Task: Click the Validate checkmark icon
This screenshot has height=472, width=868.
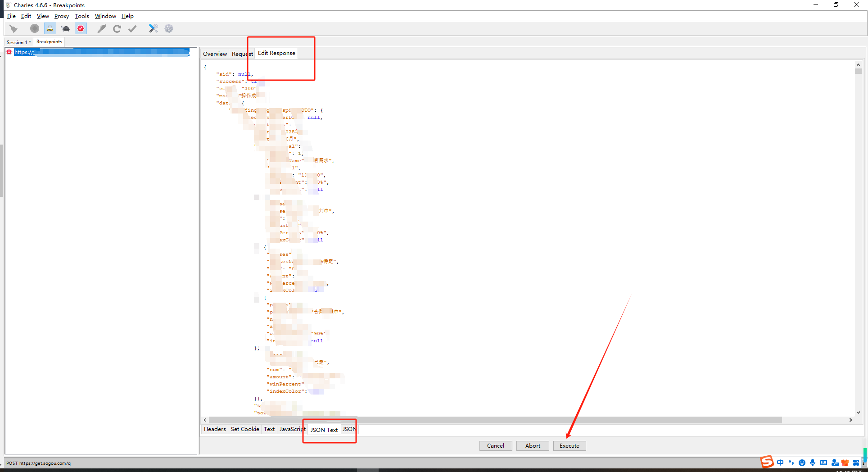Action: tap(132, 29)
